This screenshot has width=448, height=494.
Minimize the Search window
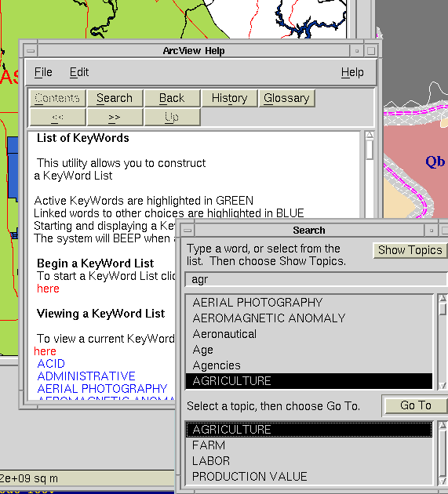432,231
